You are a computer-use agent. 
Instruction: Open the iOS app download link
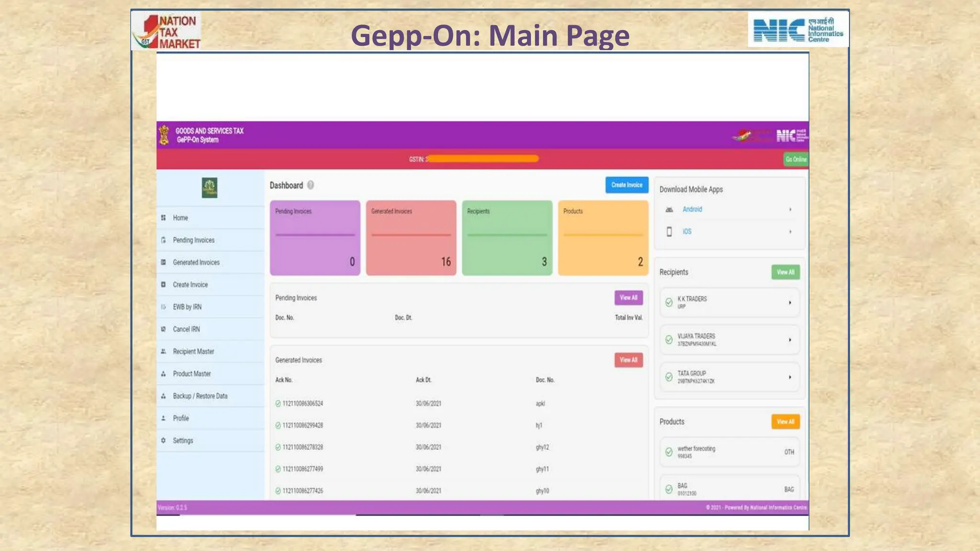coord(687,231)
